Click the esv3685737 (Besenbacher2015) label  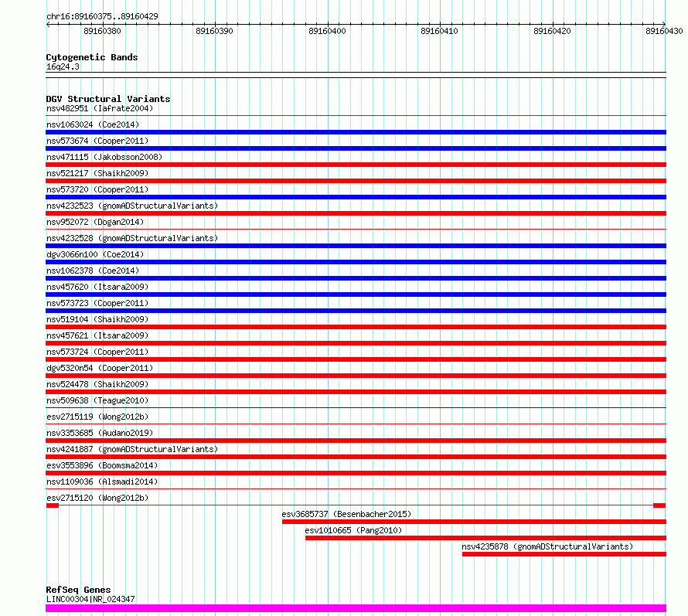[x=346, y=514]
